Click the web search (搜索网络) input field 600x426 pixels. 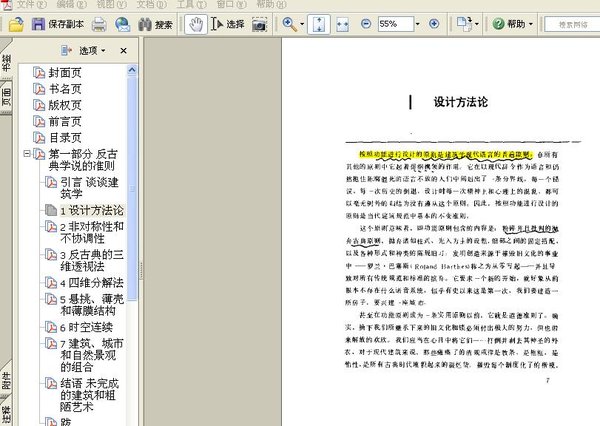click(x=574, y=23)
